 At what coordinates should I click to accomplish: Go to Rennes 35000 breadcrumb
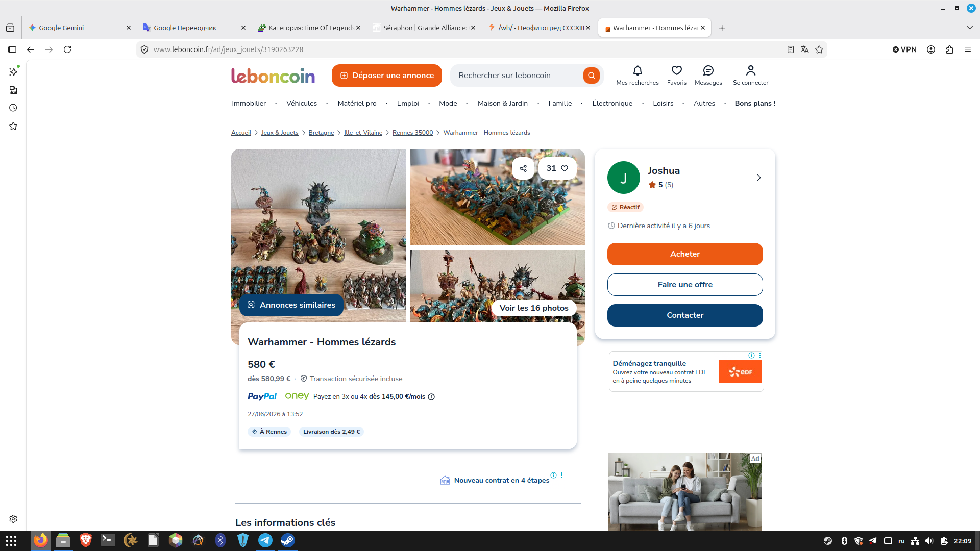pyautogui.click(x=412, y=133)
